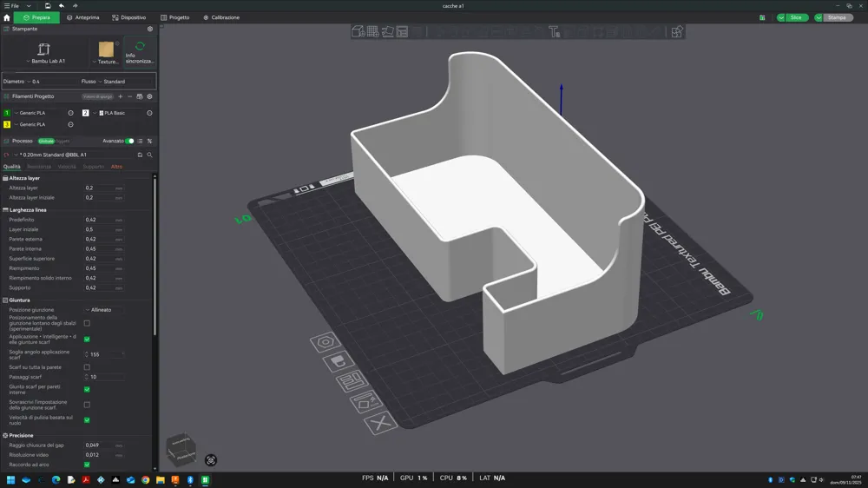Click the view cube navigator
The image size is (868, 488).
point(181,449)
